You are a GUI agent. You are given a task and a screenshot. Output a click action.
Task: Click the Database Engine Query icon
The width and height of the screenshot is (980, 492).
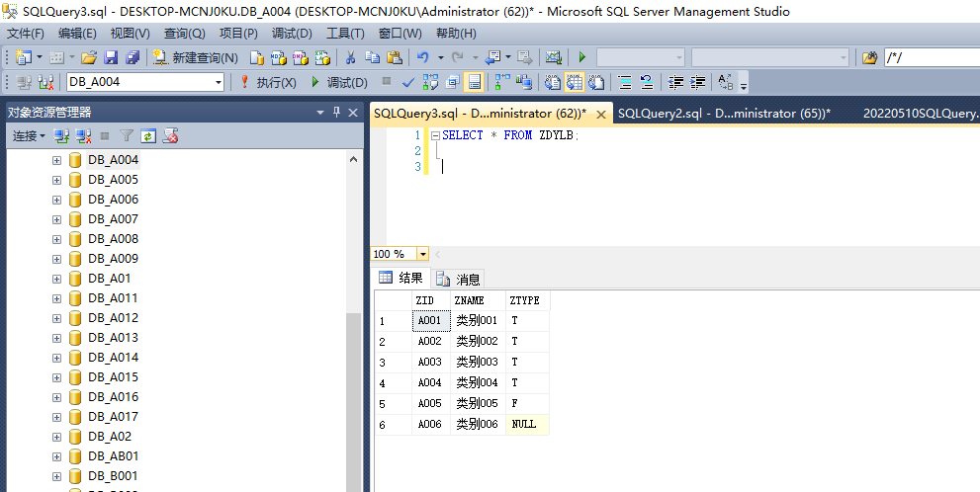tap(257, 57)
